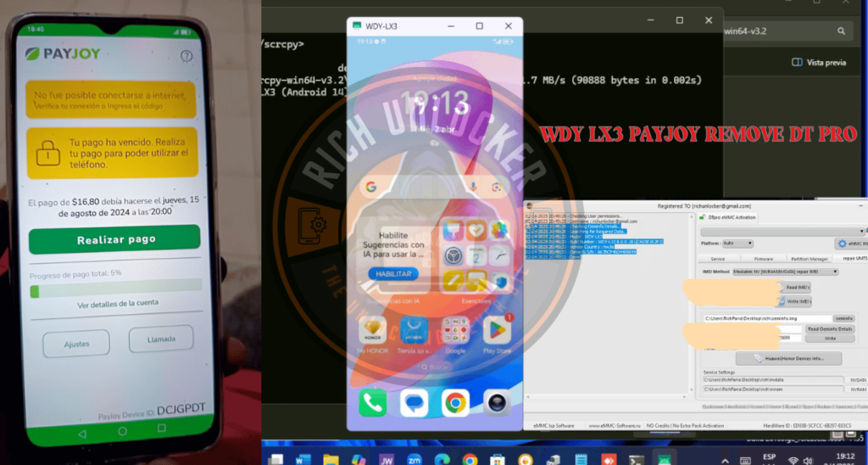Click the Read IMEI's button
This screenshot has width=868, height=465.
click(x=793, y=287)
